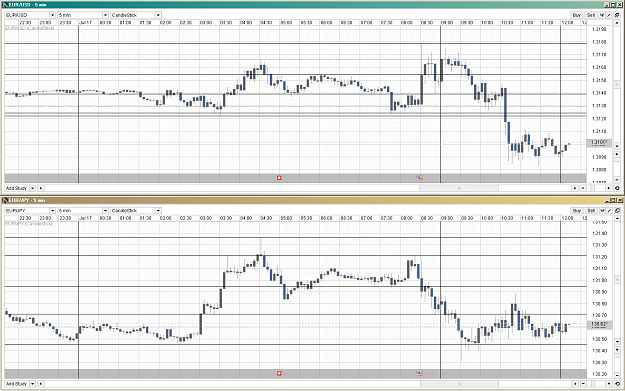Click current price label 1.3106 on EUR/USD axis
This screenshot has height=391, width=625.
(599, 143)
